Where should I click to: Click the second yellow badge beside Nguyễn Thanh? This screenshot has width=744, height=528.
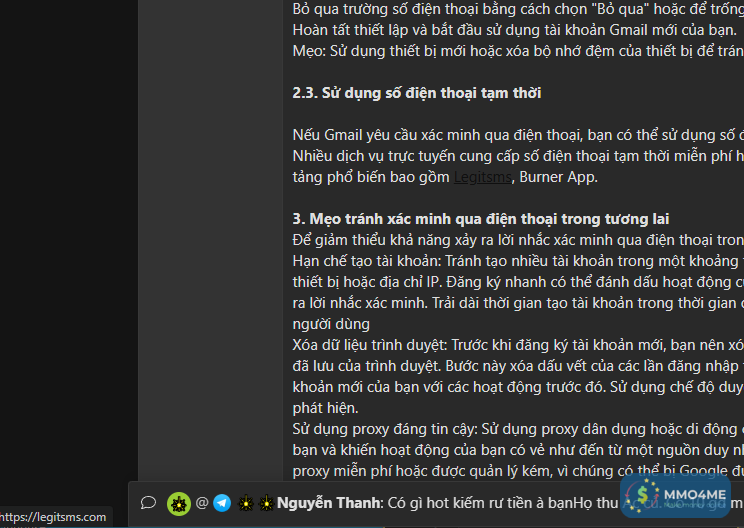point(266,503)
